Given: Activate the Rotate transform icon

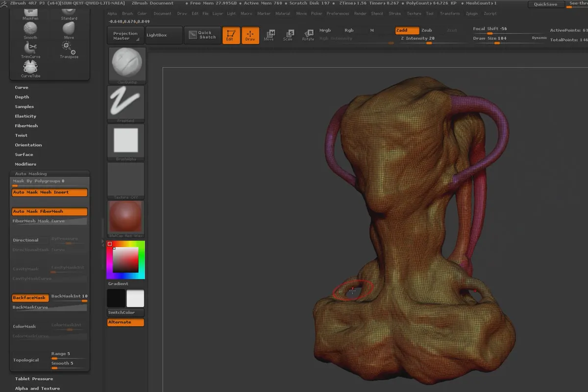Looking at the screenshot, I should 308,35.
